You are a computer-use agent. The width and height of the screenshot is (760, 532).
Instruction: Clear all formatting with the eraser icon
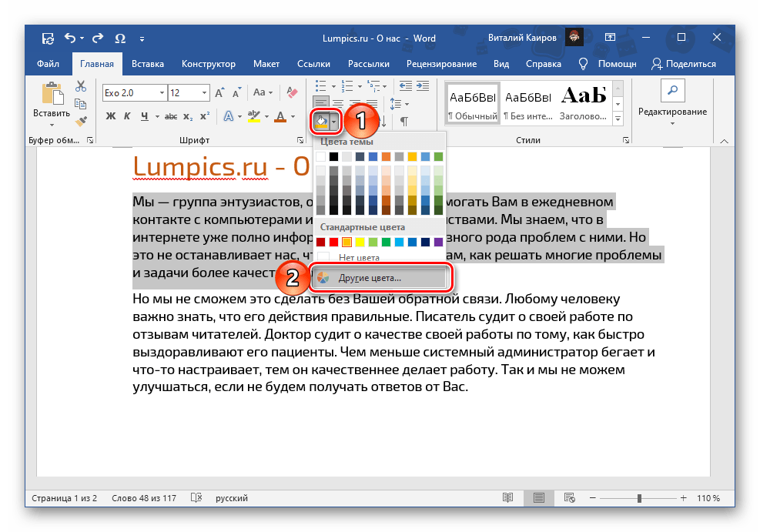click(292, 92)
